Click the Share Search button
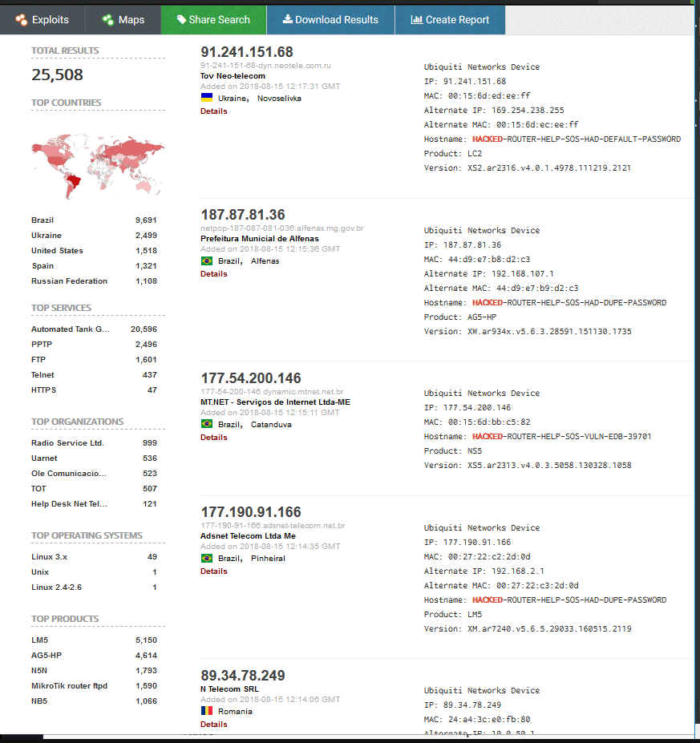This screenshot has height=743, width=700. point(214,20)
